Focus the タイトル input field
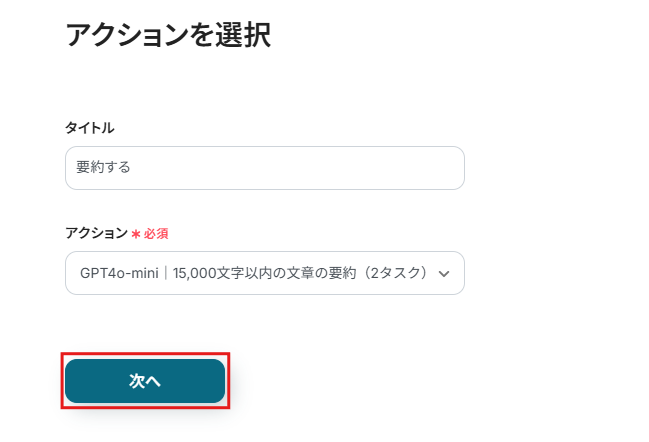This screenshot has width=649, height=442. pos(264,168)
